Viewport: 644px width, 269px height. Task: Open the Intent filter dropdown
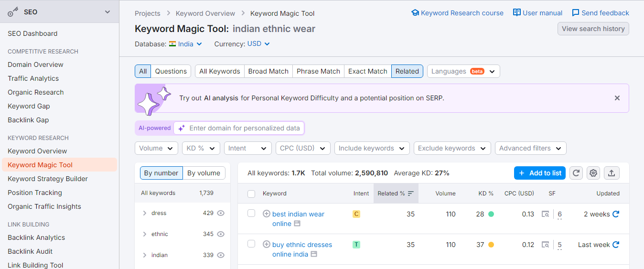248,148
